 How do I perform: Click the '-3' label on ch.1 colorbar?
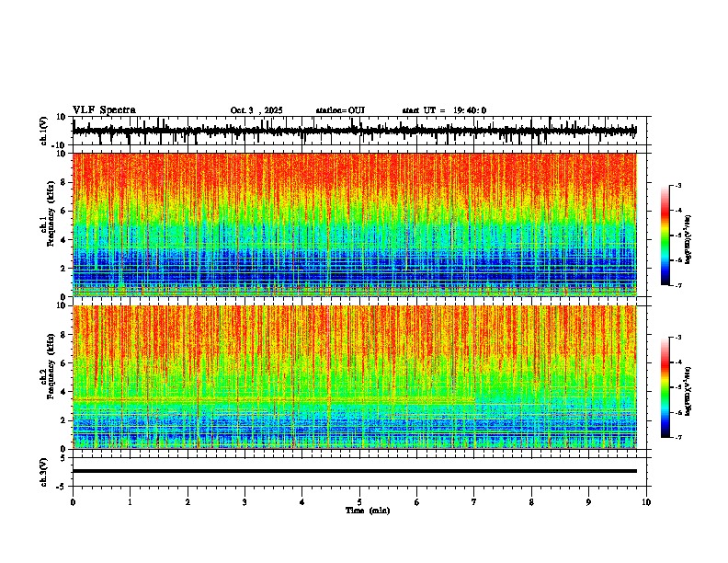coord(677,186)
